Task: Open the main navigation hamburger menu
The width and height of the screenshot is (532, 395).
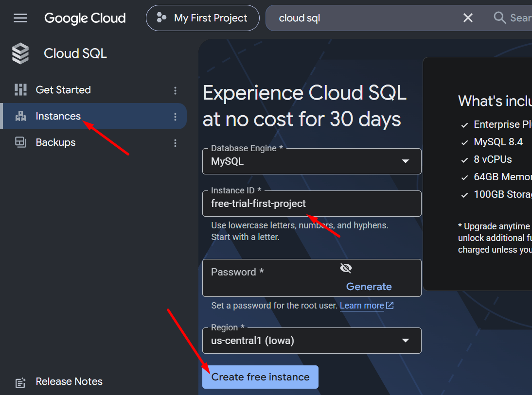Action: [20, 18]
